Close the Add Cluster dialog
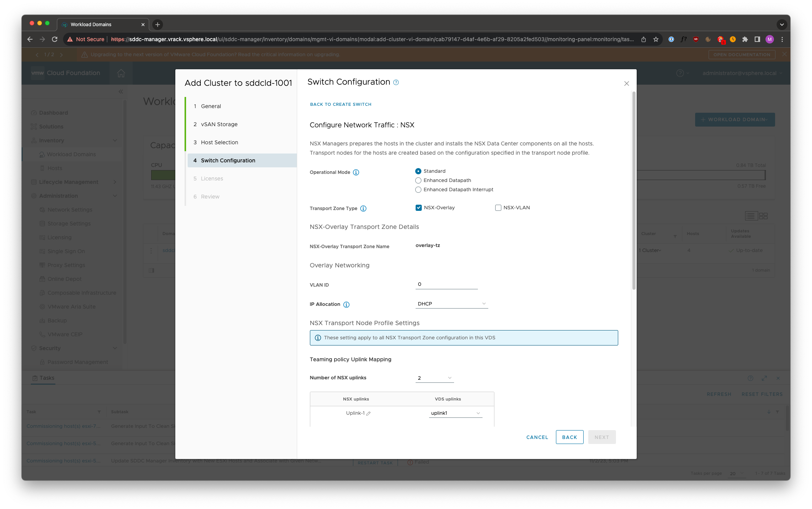This screenshot has height=509, width=812. pyautogui.click(x=627, y=83)
